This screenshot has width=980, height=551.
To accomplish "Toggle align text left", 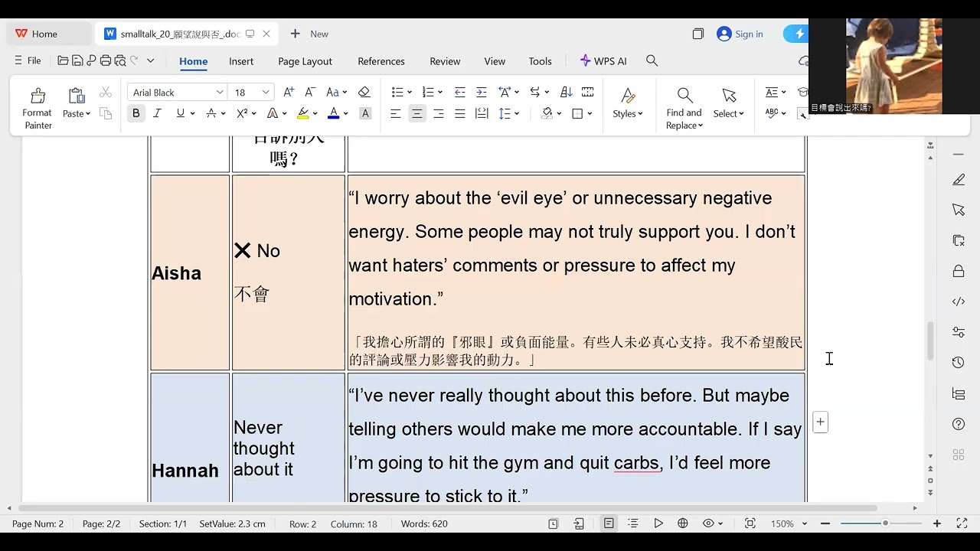I will tap(395, 113).
